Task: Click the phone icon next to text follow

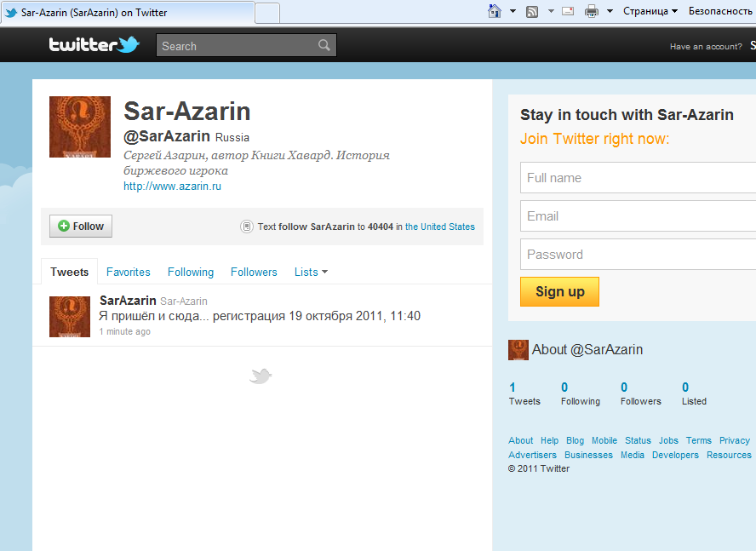Action: 247,227
